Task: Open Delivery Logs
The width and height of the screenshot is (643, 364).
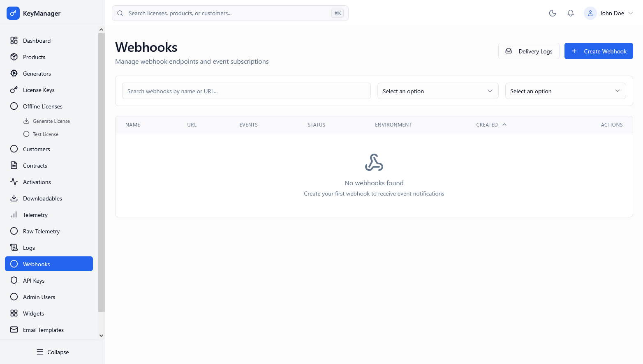Action: [x=529, y=51]
